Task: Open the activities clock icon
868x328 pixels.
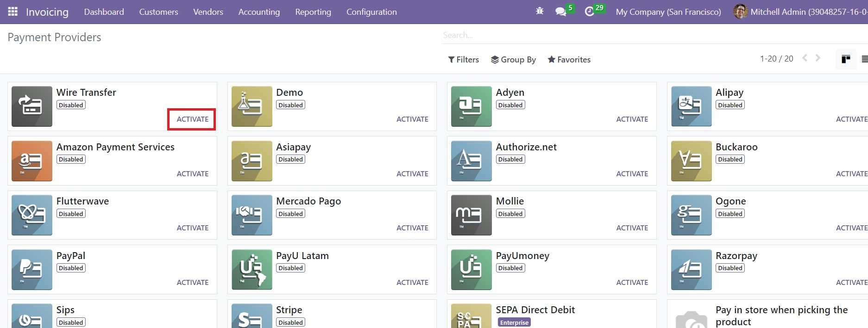Action: click(x=589, y=12)
